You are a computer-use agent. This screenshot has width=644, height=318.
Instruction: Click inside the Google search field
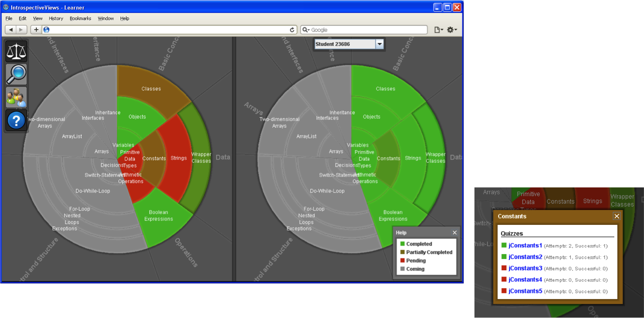(x=367, y=30)
